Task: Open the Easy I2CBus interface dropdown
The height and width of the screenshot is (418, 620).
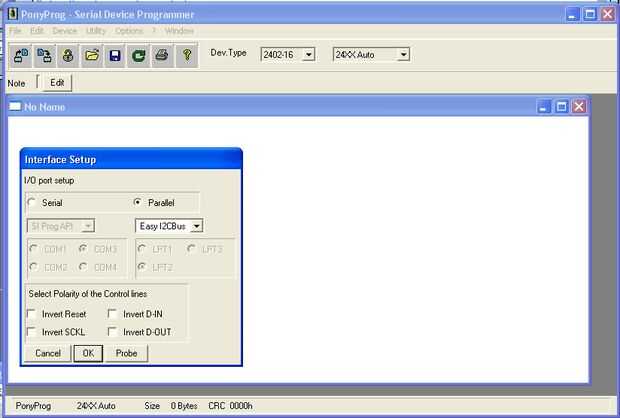Action: (196, 226)
